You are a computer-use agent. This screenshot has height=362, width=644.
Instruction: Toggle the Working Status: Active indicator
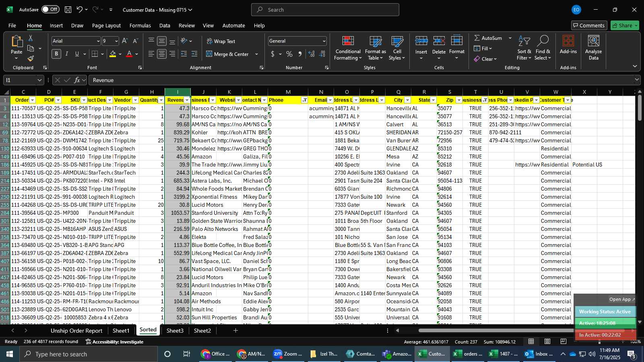605,312
